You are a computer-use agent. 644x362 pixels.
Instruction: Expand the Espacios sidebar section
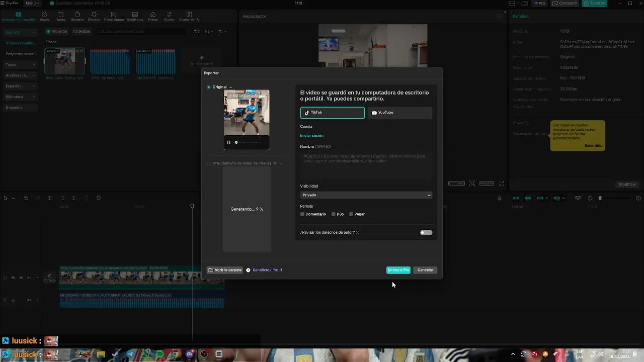pyautogui.click(x=20, y=86)
